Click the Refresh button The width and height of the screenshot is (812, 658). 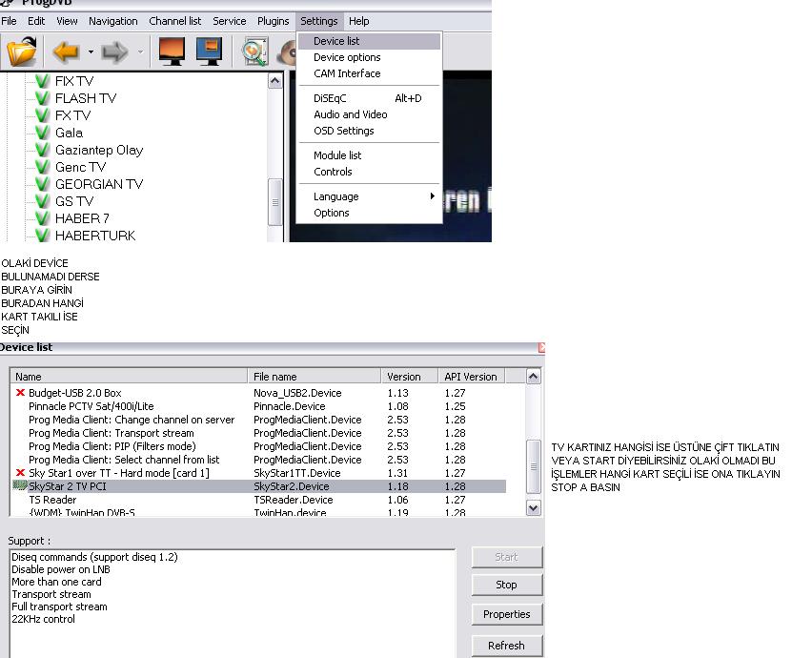click(x=506, y=645)
